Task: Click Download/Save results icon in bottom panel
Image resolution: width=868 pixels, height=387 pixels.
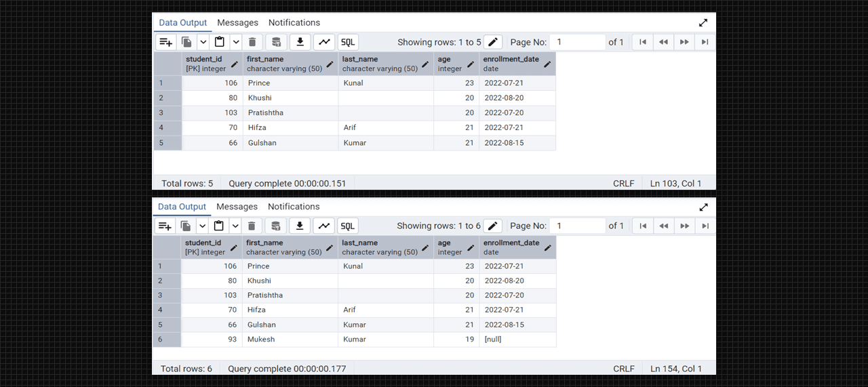Action: (300, 226)
